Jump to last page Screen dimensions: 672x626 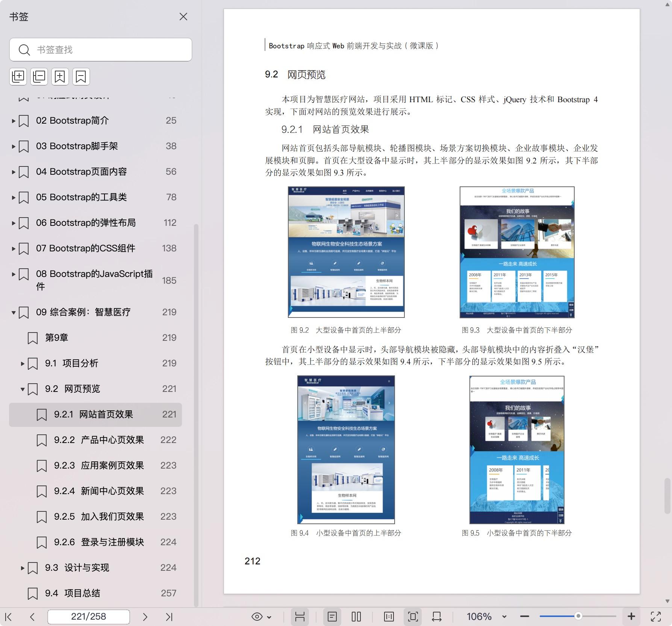pos(169,617)
